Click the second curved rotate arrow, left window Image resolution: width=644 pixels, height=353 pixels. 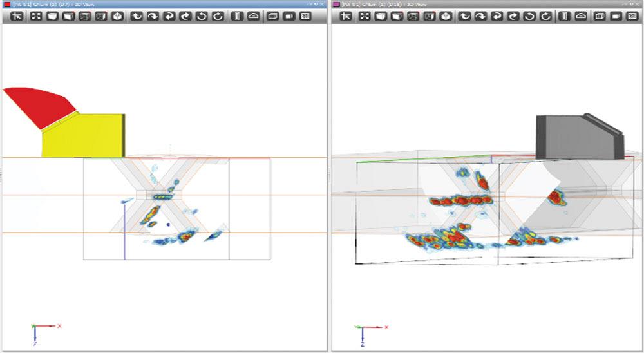[x=153, y=16]
